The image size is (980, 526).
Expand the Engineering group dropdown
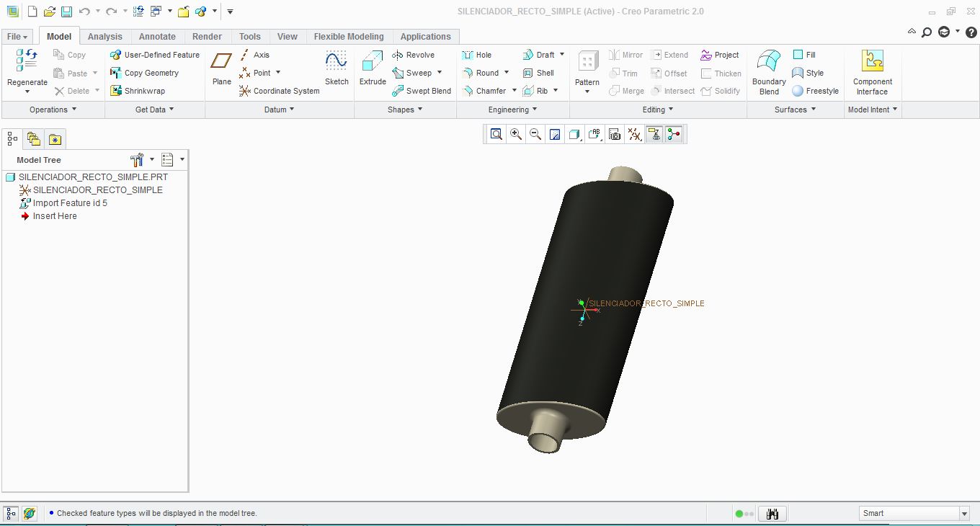click(513, 110)
